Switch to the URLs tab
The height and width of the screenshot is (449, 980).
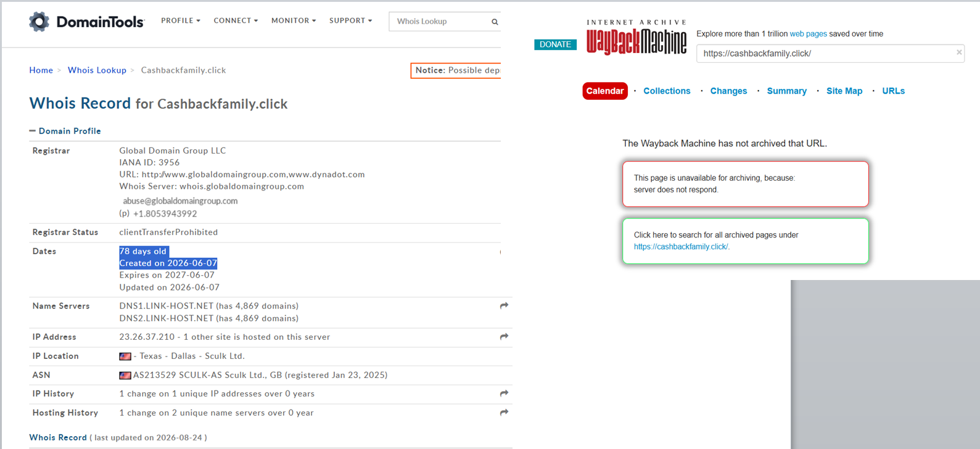point(893,91)
